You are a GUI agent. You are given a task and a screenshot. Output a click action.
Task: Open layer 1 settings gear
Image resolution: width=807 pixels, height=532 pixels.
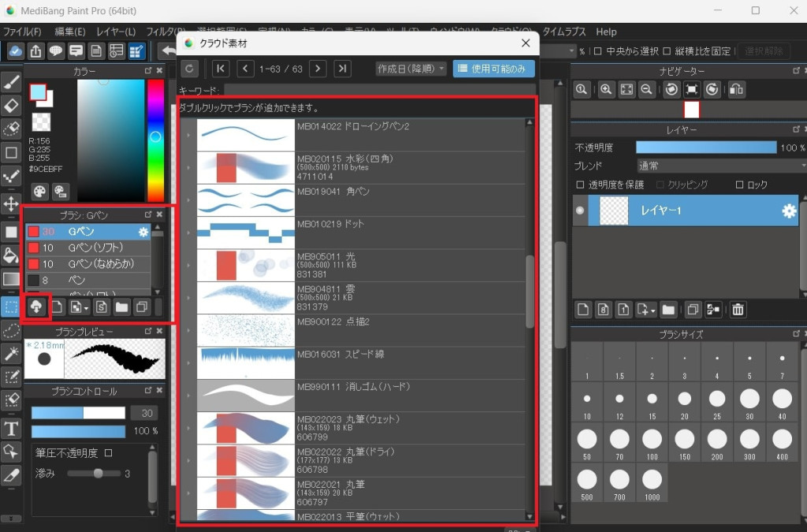788,211
